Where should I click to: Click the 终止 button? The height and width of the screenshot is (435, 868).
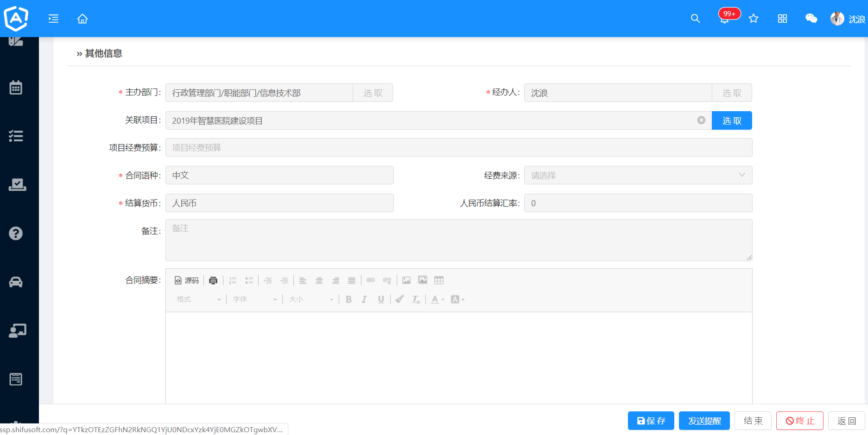click(800, 421)
